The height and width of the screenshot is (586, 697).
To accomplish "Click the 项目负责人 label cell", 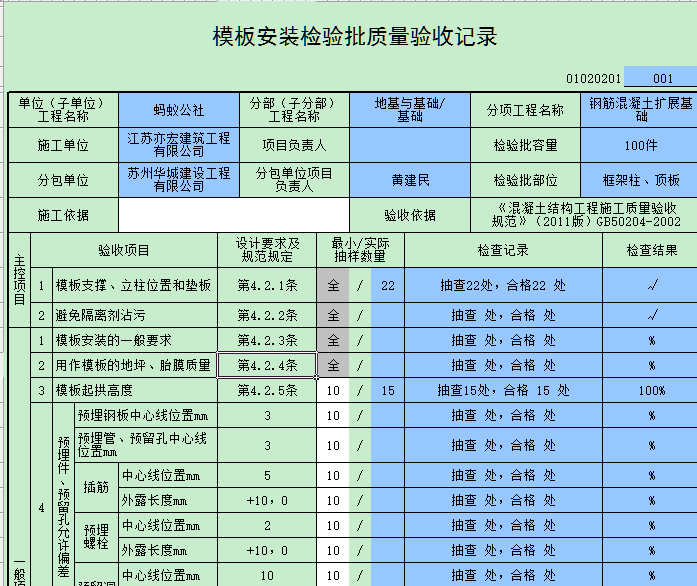I will point(294,145).
